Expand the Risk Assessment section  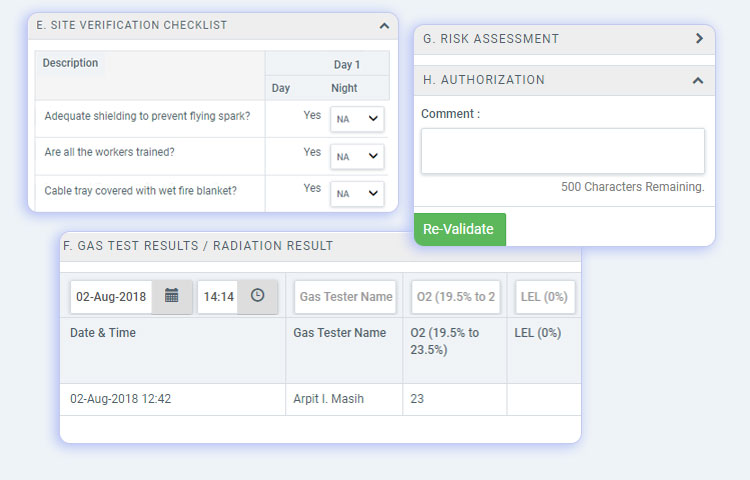[x=699, y=39]
